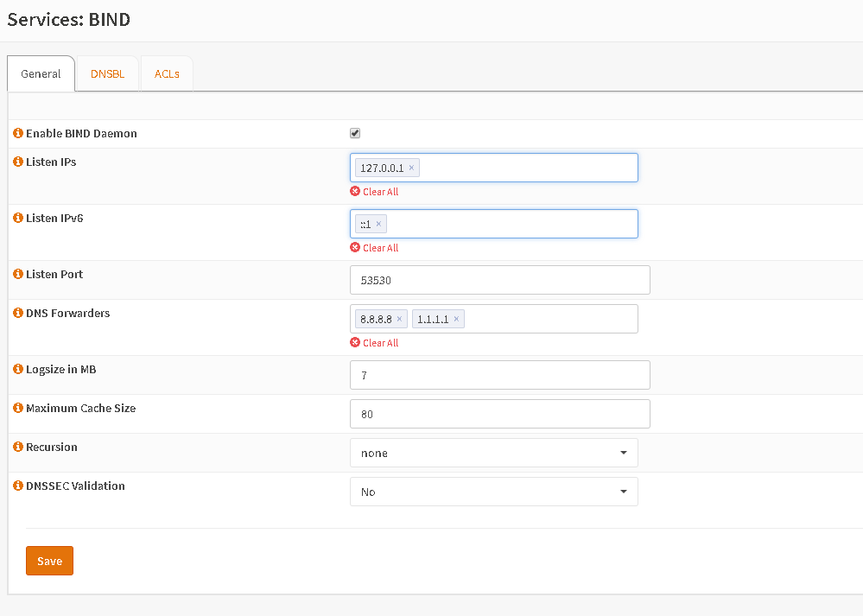The image size is (863, 616).
Task: Click info icon next to Enable BIND Daemon
Action: 18,134
